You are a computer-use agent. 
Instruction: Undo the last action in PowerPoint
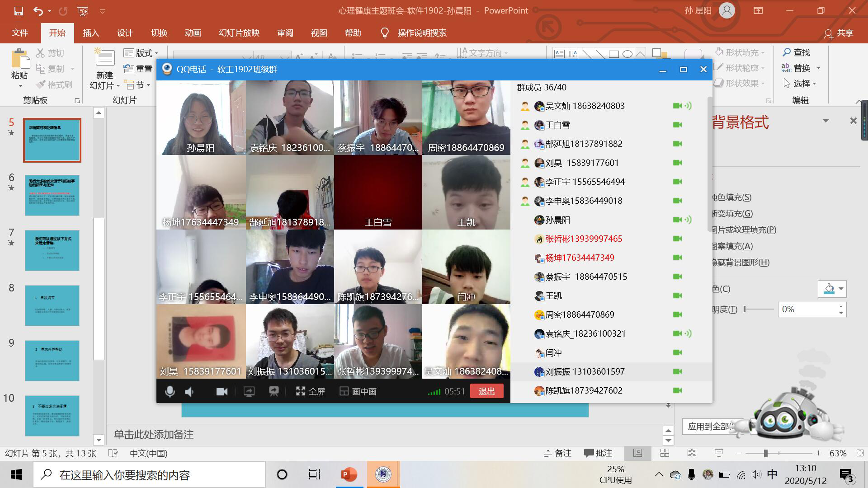(38, 11)
